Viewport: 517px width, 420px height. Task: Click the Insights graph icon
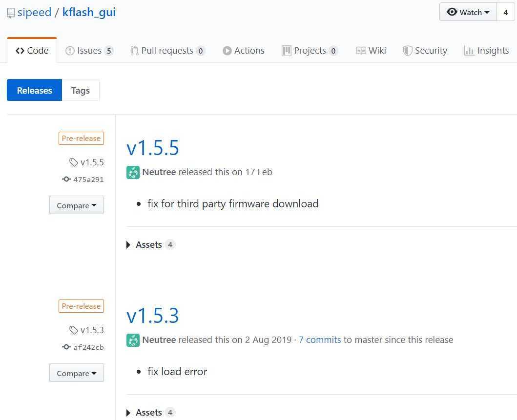coord(469,51)
